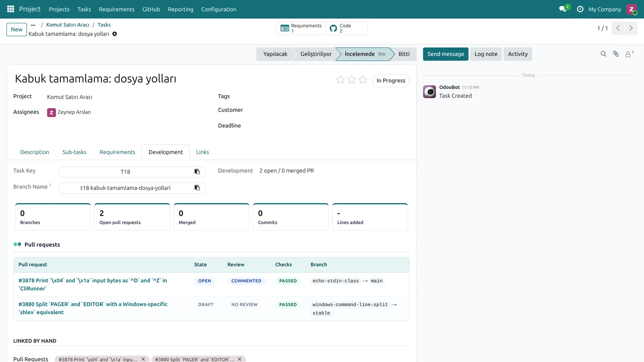
Task: Switch to the Sub-tasks tab
Action: pos(74,152)
